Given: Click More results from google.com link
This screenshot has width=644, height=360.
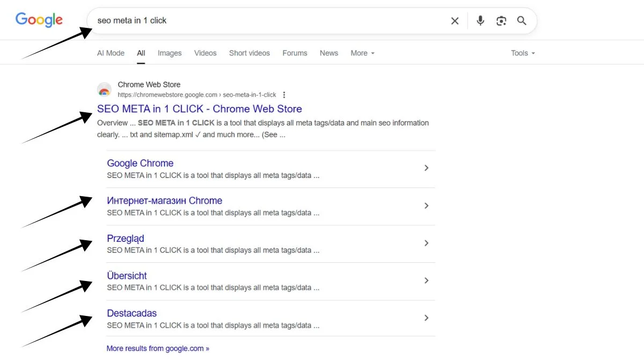Looking at the screenshot, I should (158, 348).
